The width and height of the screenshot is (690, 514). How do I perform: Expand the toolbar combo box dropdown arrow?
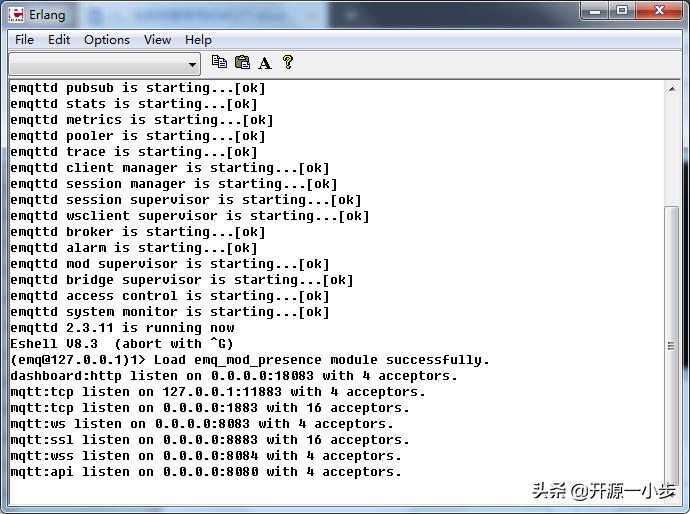click(192, 65)
